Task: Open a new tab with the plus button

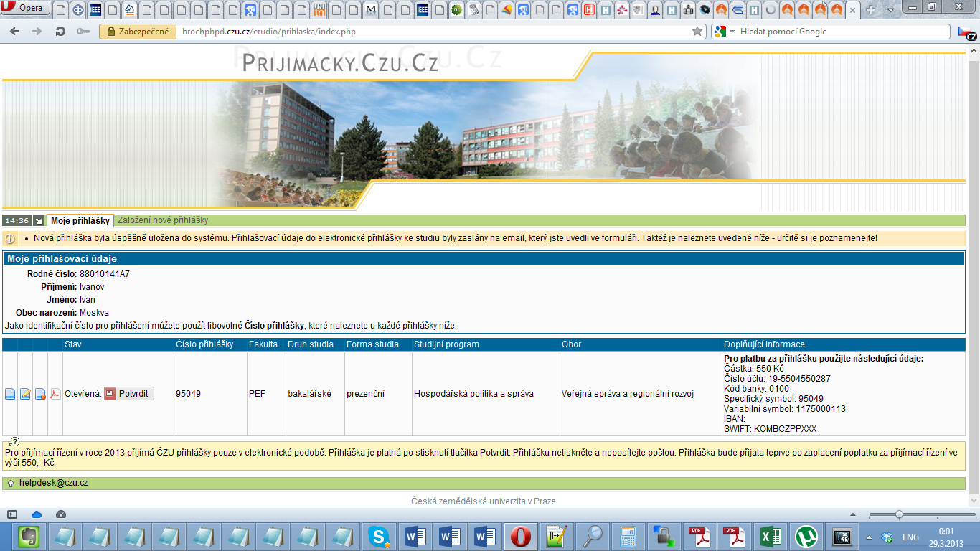Action: click(x=871, y=9)
